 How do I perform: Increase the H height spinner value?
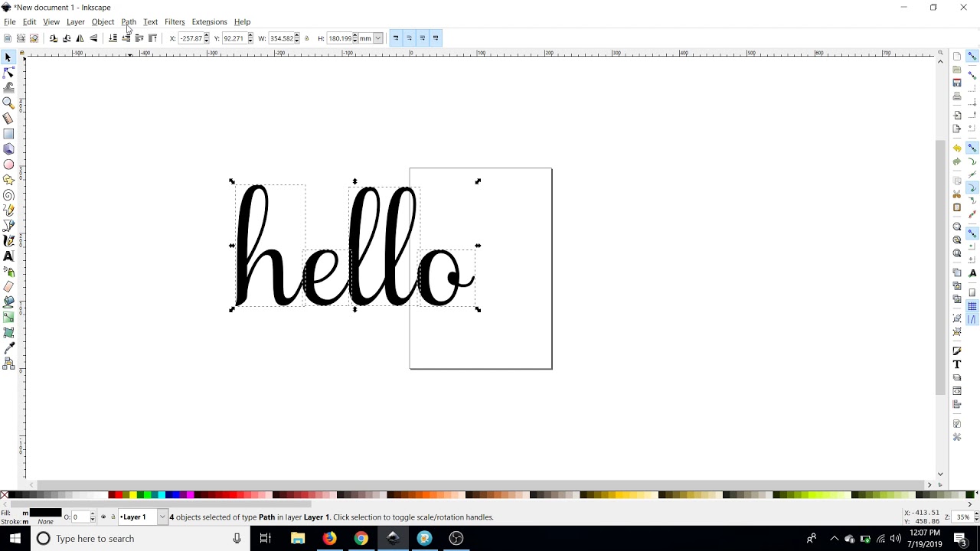(x=355, y=36)
